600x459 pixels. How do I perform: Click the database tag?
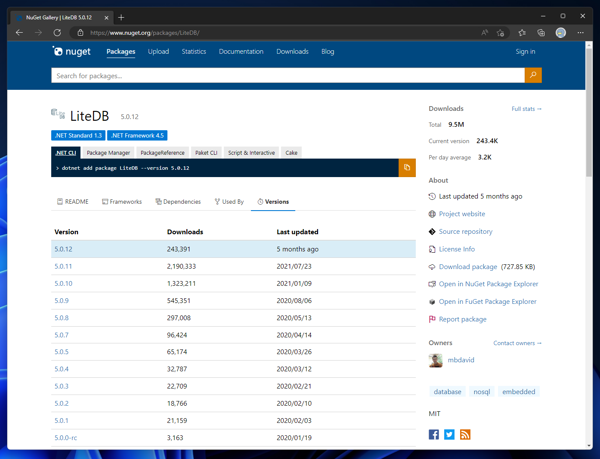[447, 392]
